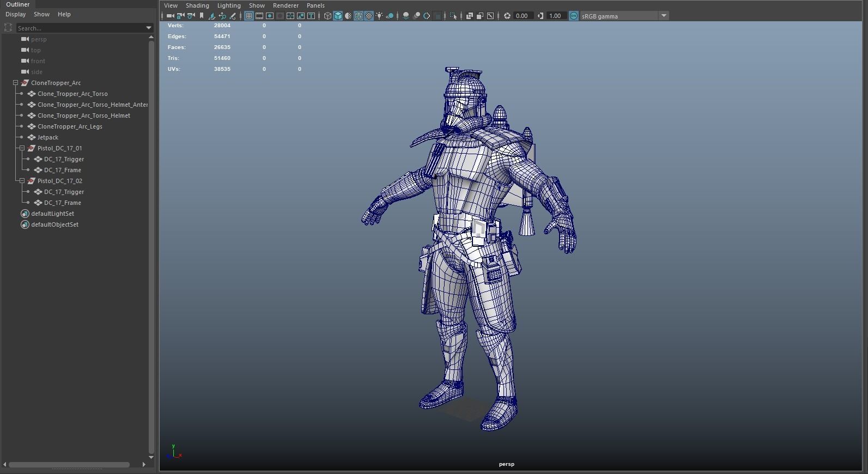Click the Grease Pencil icon
Image resolution: width=868 pixels, height=474 pixels.
(x=233, y=16)
